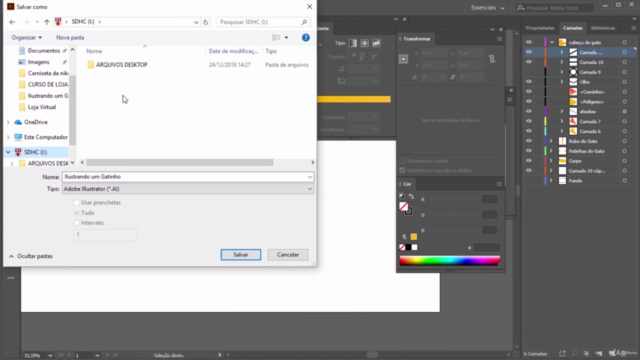Click the fill swatch in Cor panel
Image resolution: width=640 pixels, height=360 pixels.
tap(403, 206)
